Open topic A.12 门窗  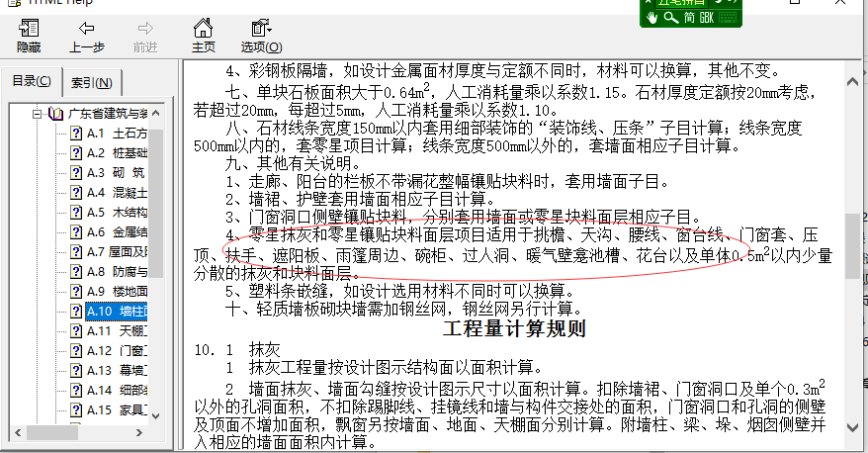(117, 350)
